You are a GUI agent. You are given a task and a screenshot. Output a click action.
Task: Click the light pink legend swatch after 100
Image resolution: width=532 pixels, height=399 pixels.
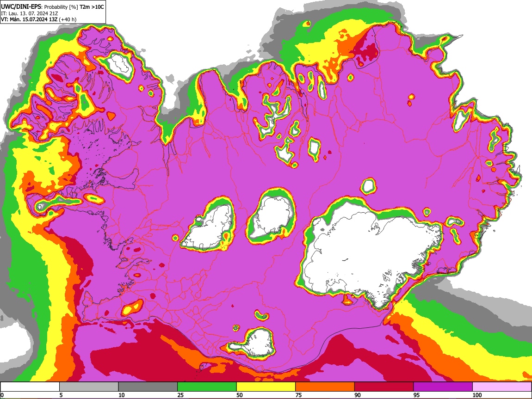click(x=502, y=387)
